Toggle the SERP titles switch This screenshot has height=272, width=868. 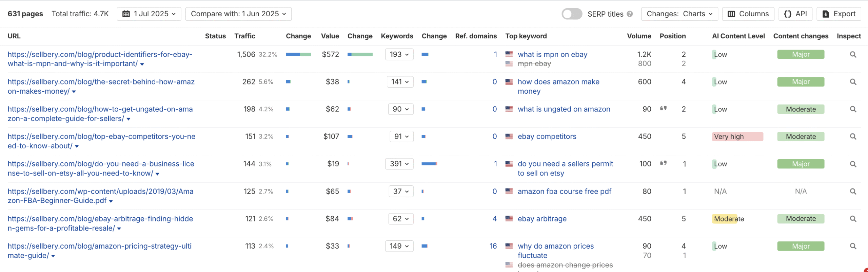(x=572, y=14)
